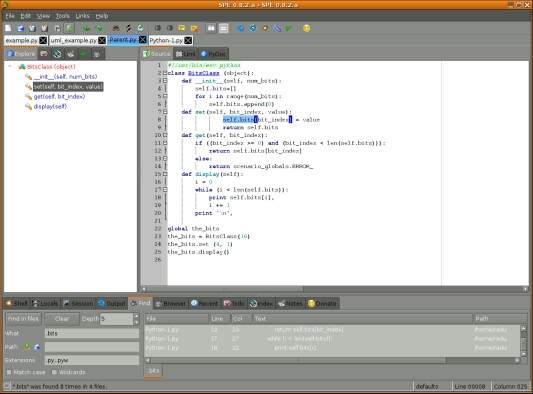
Task: Open the second sidebar tab beside Explore
Action: (44, 54)
